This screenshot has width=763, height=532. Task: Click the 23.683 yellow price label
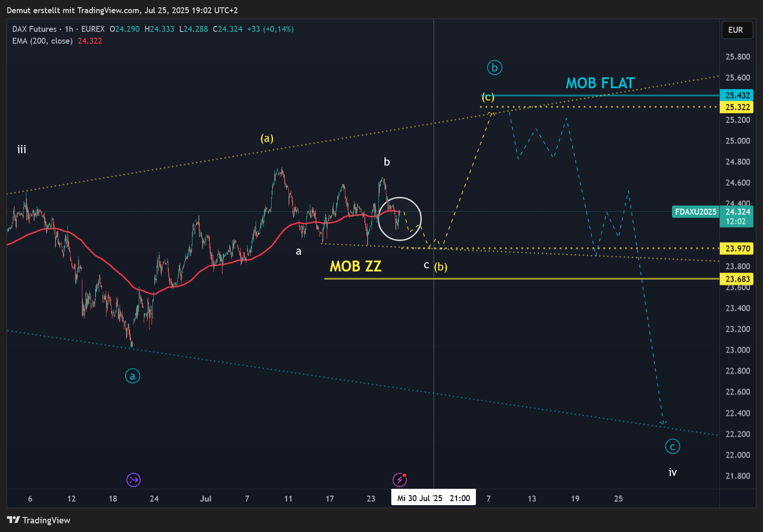737,279
